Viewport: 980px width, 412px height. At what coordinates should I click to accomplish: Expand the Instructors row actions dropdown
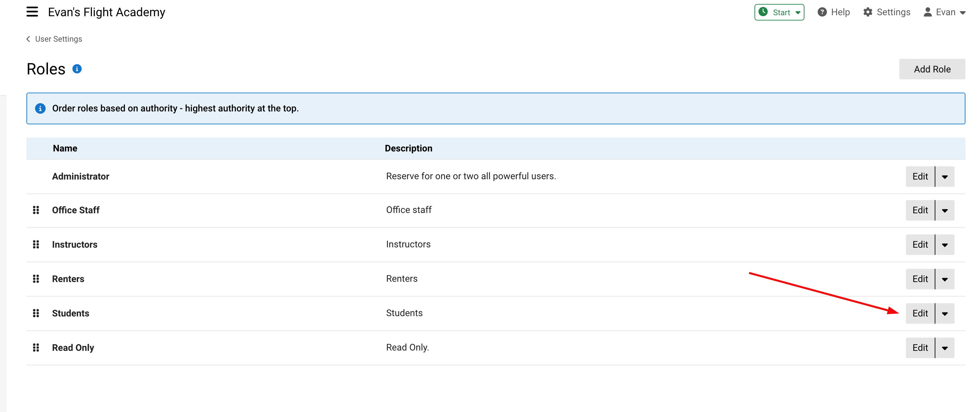pos(945,244)
